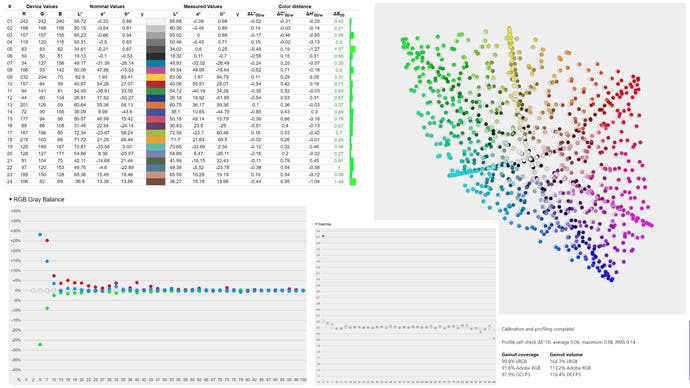The height and width of the screenshot is (388, 690).
Task: Click the Calibration and profiling complete! message
Action: pyautogui.click(x=538, y=329)
